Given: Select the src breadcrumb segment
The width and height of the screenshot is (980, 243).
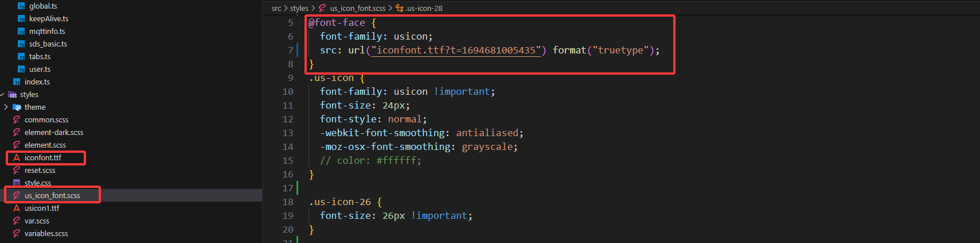Looking at the screenshot, I should 276,8.
